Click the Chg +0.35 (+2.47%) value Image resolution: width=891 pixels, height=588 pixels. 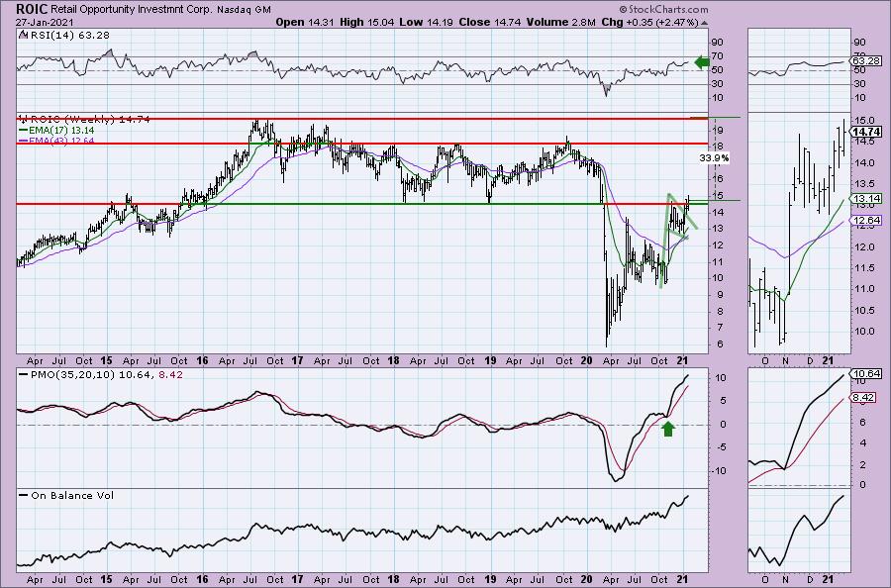tap(648, 22)
